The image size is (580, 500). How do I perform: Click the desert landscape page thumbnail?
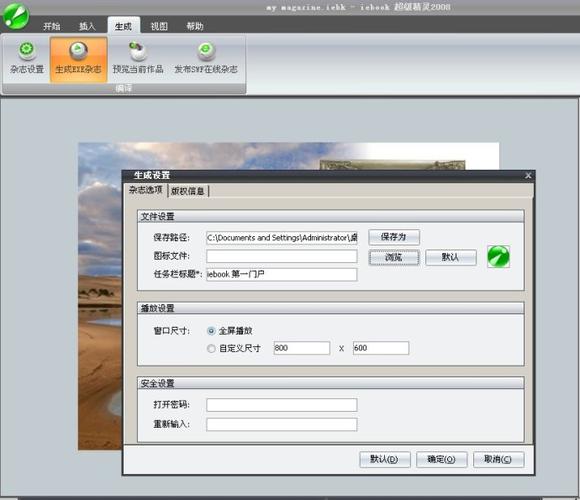click(x=100, y=296)
